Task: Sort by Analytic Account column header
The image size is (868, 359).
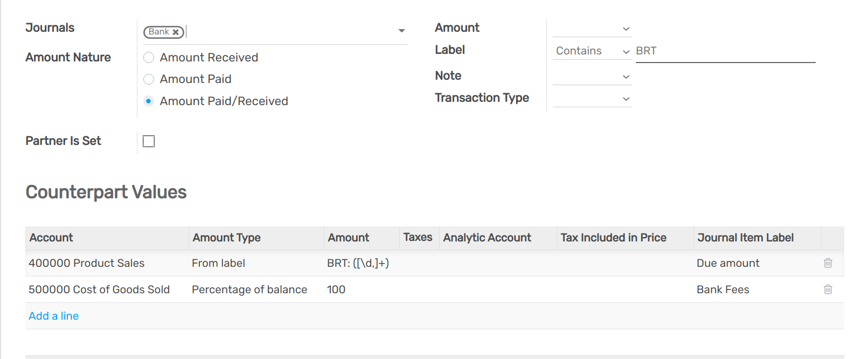Action: pos(498,238)
